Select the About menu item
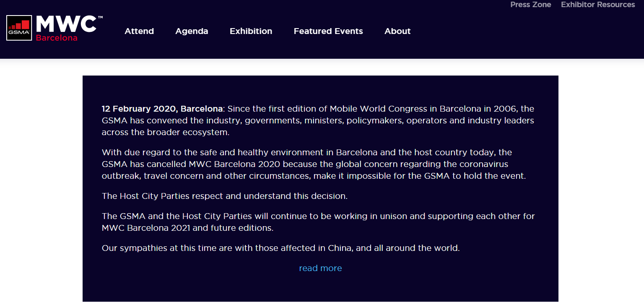Screen dimensions: 644x308 click(397, 31)
